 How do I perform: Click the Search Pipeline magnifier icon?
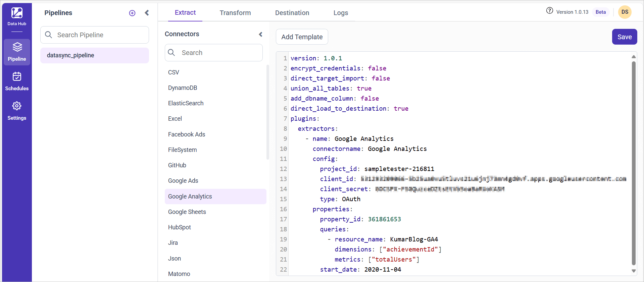tap(49, 35)
